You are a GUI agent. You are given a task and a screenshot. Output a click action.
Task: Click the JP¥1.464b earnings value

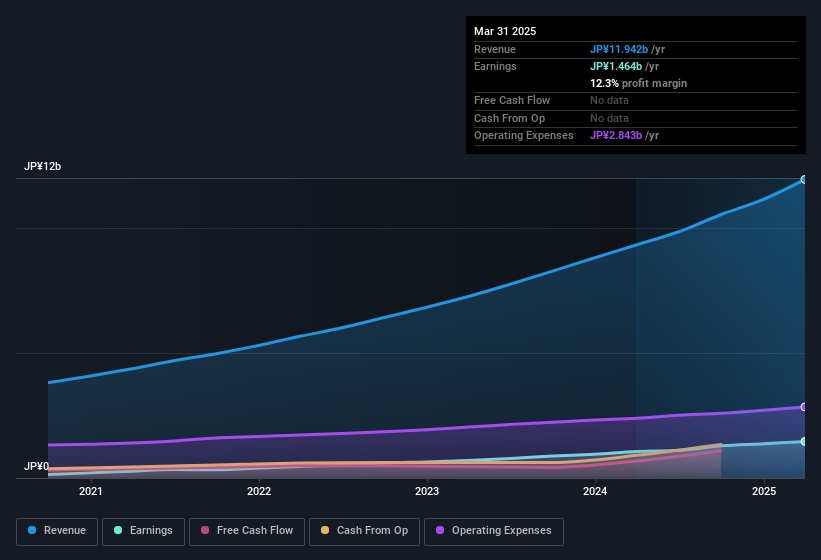click(x=616, y=66)
